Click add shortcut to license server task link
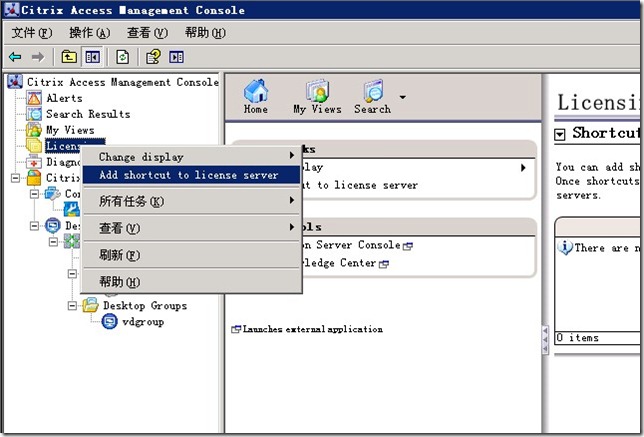Image resolution: width=644 pixels, height=437 pixels. (x=360, y=185)
